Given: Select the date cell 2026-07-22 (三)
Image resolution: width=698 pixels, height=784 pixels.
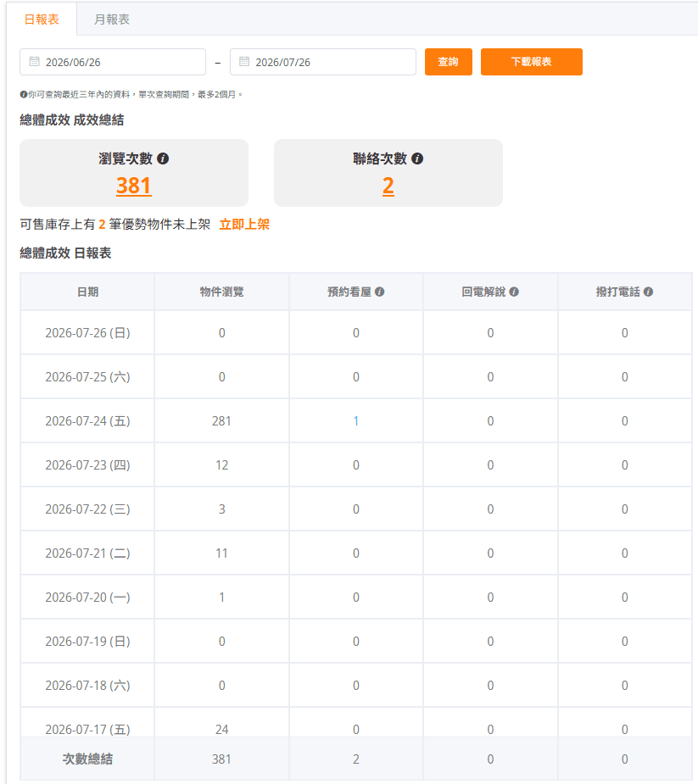Looking at the screenshot, I should [87, 509].
